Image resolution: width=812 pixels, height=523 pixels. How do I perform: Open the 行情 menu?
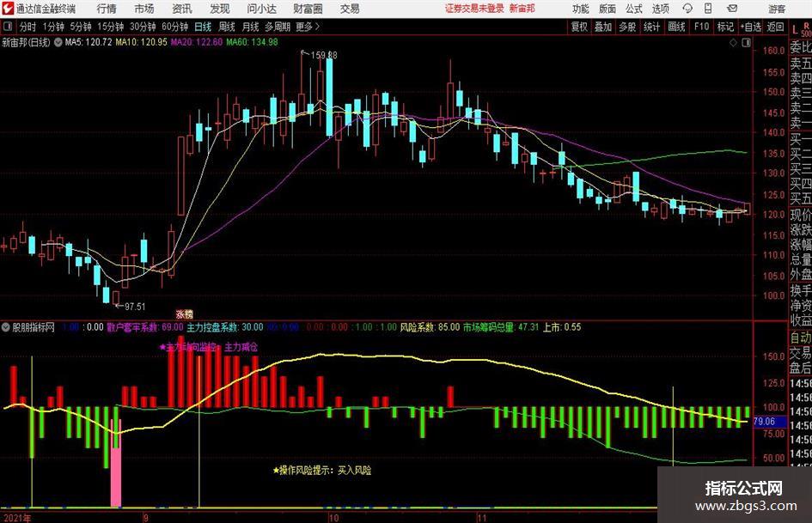point(107,9)
